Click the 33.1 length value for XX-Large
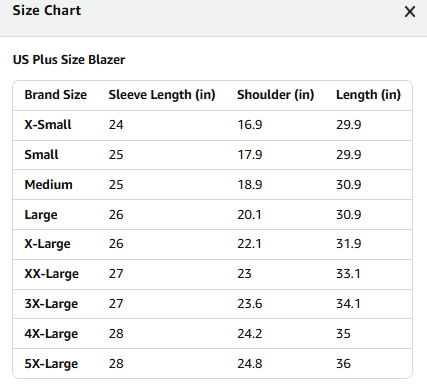Image resolution: width=427 pixels, height=389 pixels. pyautogui.click(x=348, y=274)
